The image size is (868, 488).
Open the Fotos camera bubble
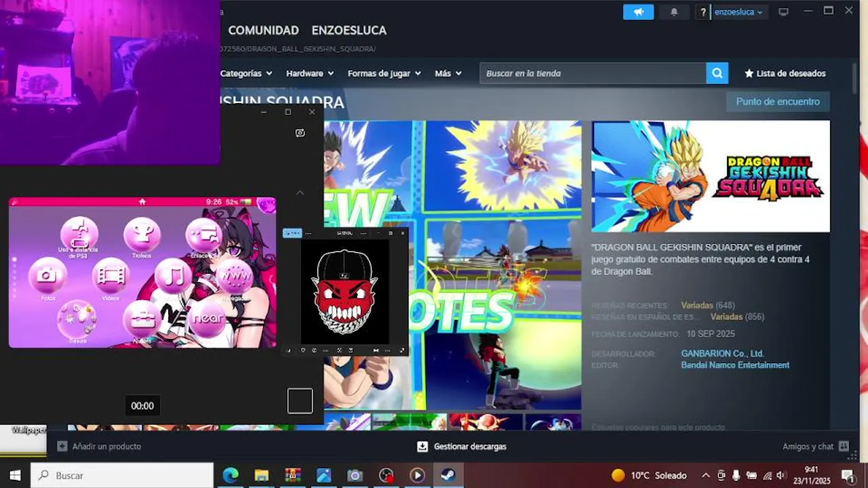click(47, 275)
